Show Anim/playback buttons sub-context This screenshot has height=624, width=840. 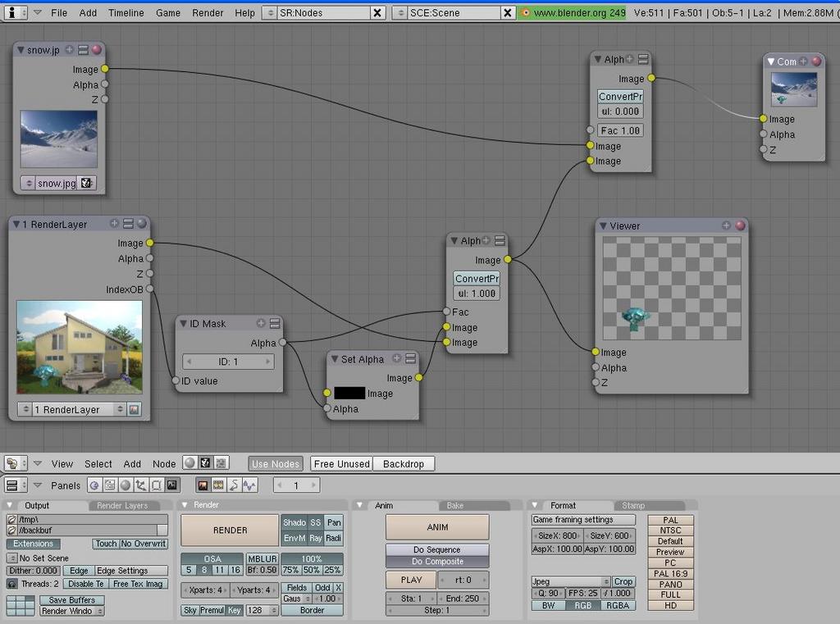(x=234, y=485)
